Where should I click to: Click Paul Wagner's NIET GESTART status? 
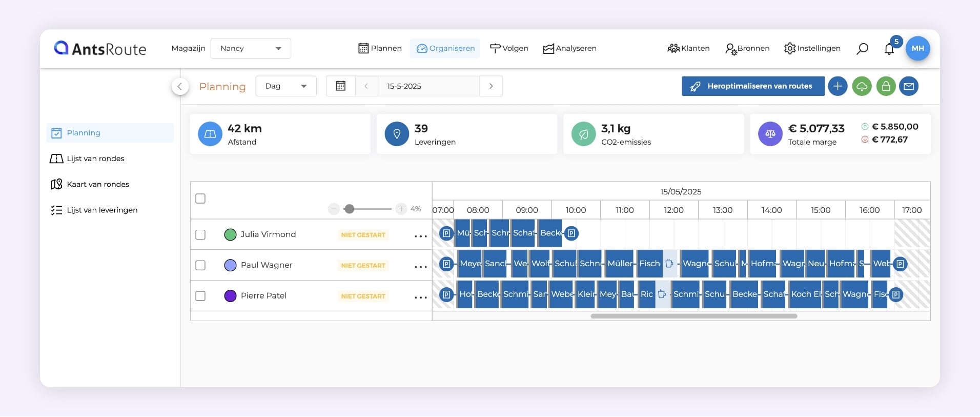(x=363, y=266)
